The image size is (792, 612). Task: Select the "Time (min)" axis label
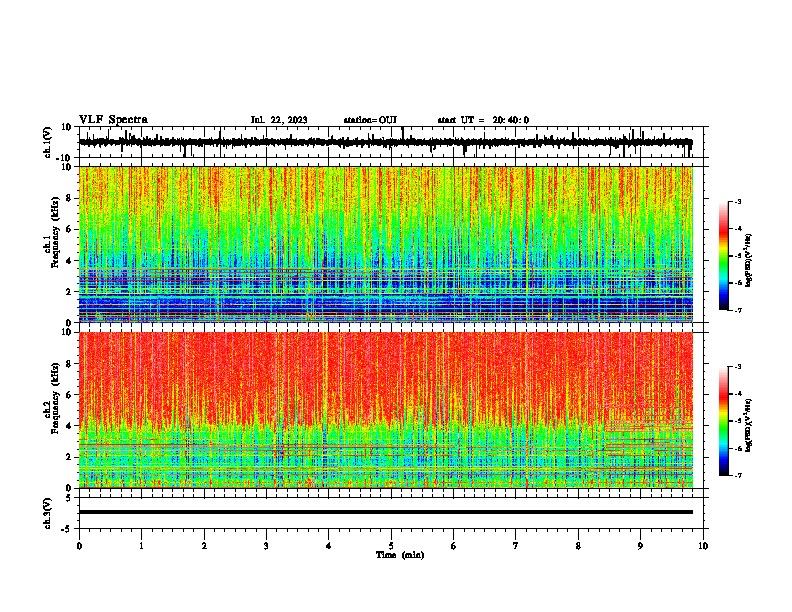click(x=400, y=555)
